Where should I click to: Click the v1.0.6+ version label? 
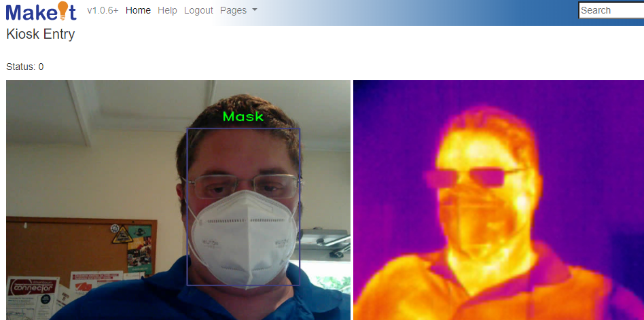(x=103, y=10)
